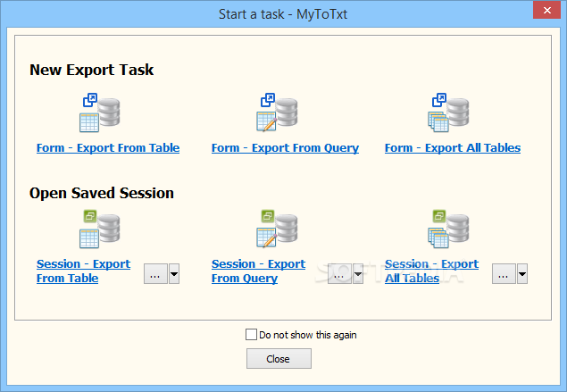The width and height of the screenshot is (567, 392).
Task: Click the saved session Export From Table icon
Action: [100, 229]
